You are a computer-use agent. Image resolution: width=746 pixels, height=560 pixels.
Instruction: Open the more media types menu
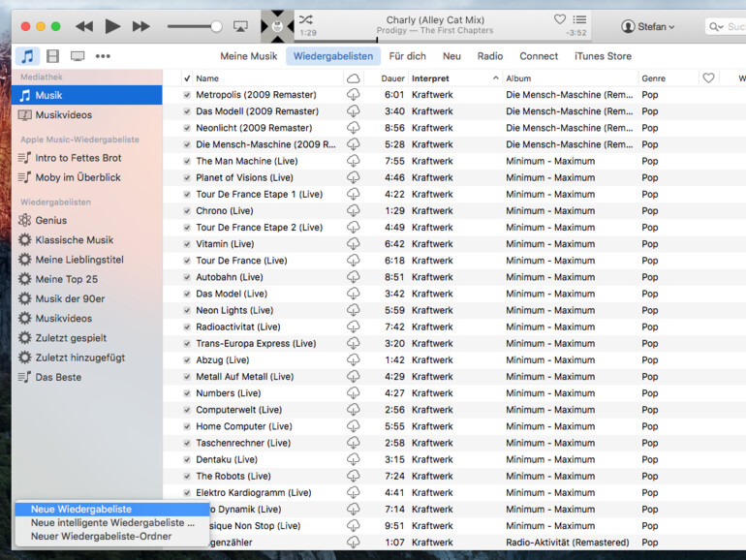click(103, 56)
